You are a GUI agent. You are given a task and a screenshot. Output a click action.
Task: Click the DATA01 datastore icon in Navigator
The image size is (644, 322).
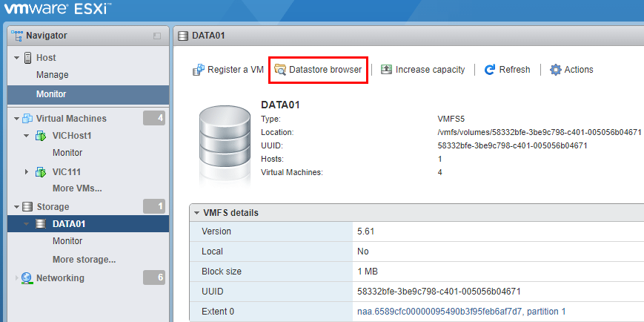(x=40, y=224)
